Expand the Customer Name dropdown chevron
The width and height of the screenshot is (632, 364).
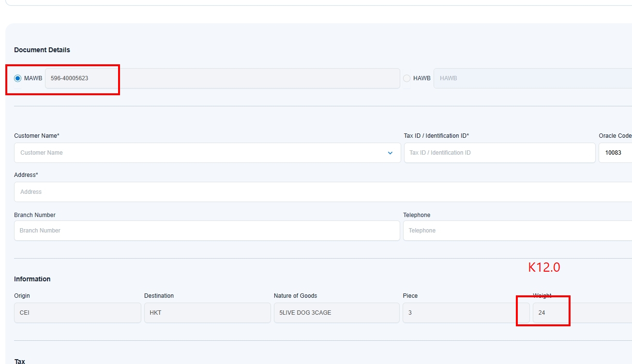390,153
